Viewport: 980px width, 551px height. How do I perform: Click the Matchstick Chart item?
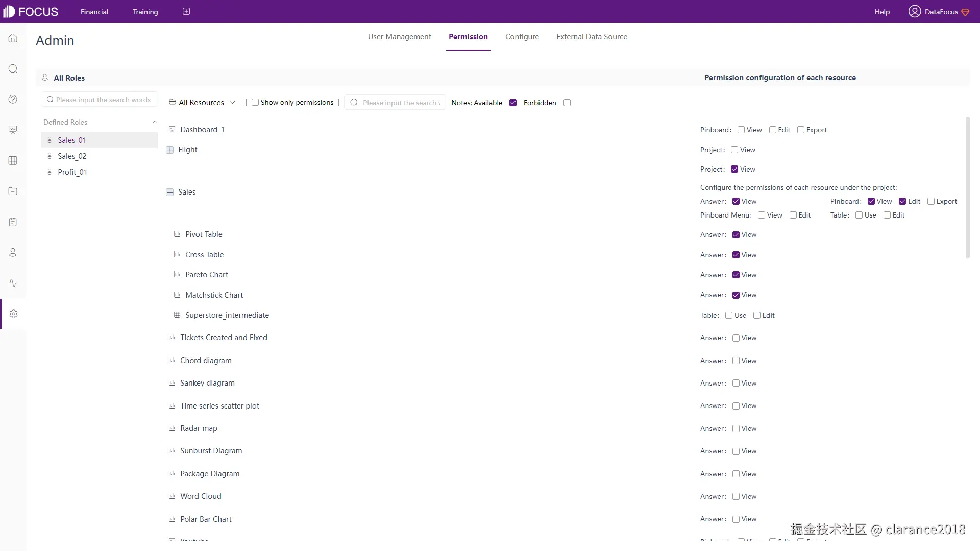point(214,295)
